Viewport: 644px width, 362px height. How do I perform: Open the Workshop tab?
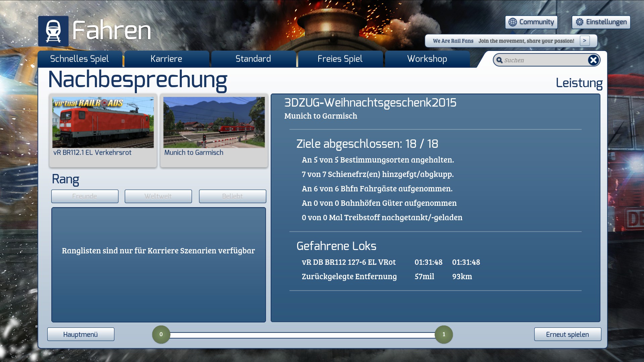[427, 59]
